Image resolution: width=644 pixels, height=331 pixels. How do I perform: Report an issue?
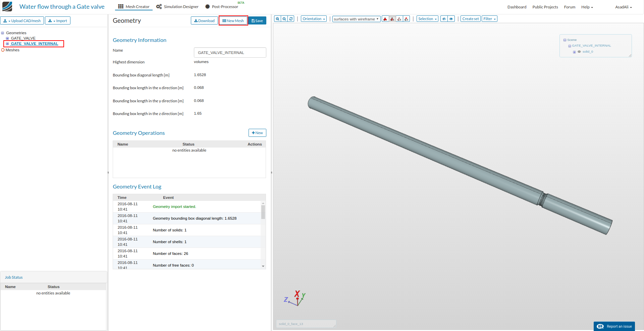[614, 326]
